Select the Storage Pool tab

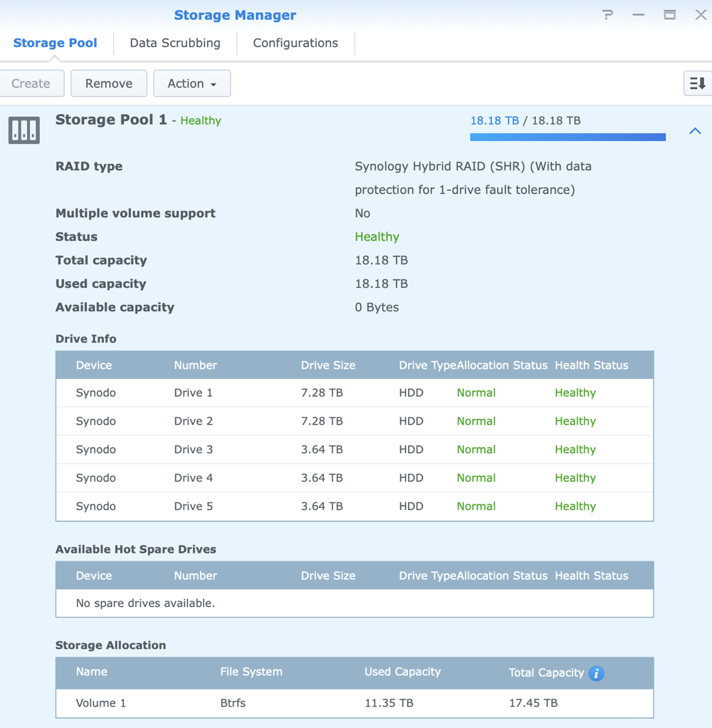55,43
